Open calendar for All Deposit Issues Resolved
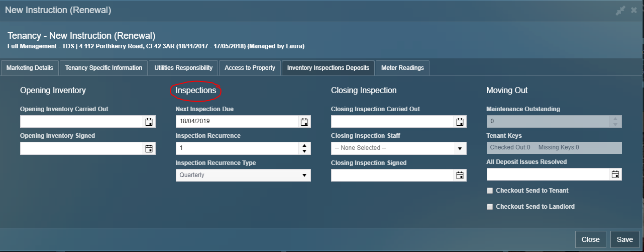Screen dimensions: 644x252 (615, 175)
